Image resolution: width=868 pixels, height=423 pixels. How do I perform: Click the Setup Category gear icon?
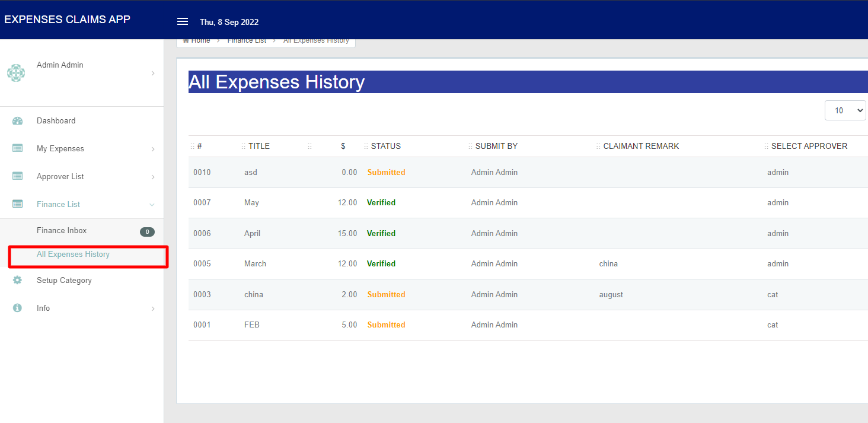(x=17, y=280)
